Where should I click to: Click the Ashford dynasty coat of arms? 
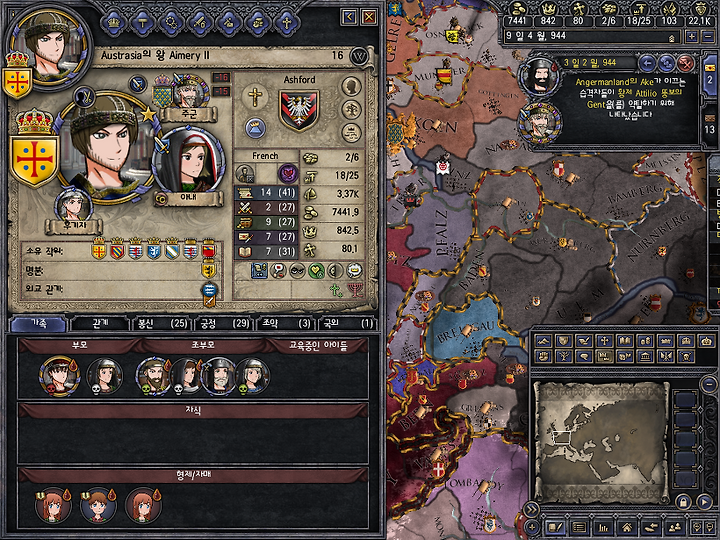click(299, 110)
